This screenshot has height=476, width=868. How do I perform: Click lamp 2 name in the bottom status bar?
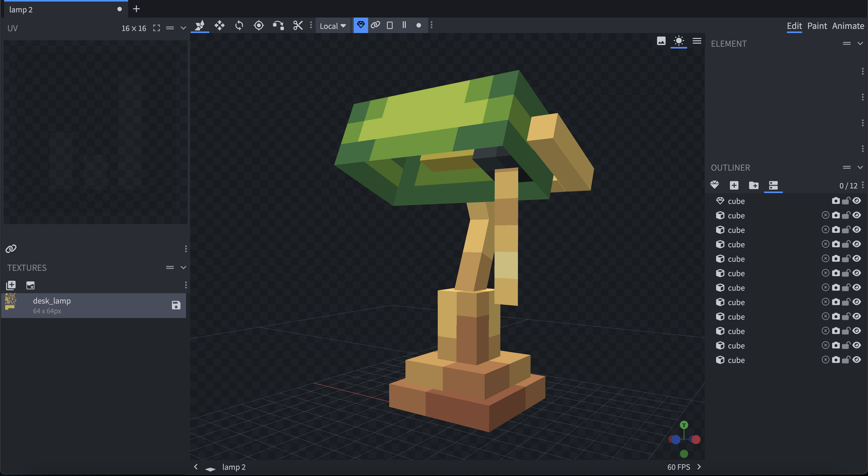pyautogui.click(x=234, y=467)
